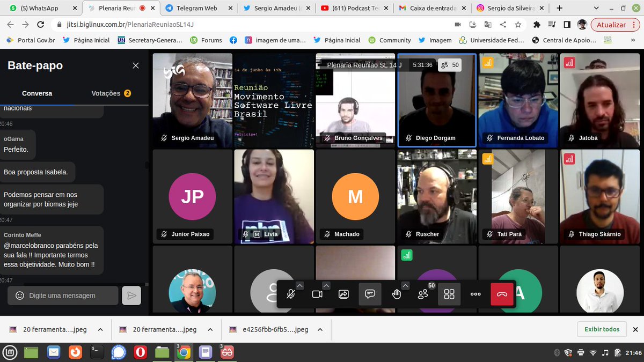Close the Bate-papo chat panel

point(136,65)
